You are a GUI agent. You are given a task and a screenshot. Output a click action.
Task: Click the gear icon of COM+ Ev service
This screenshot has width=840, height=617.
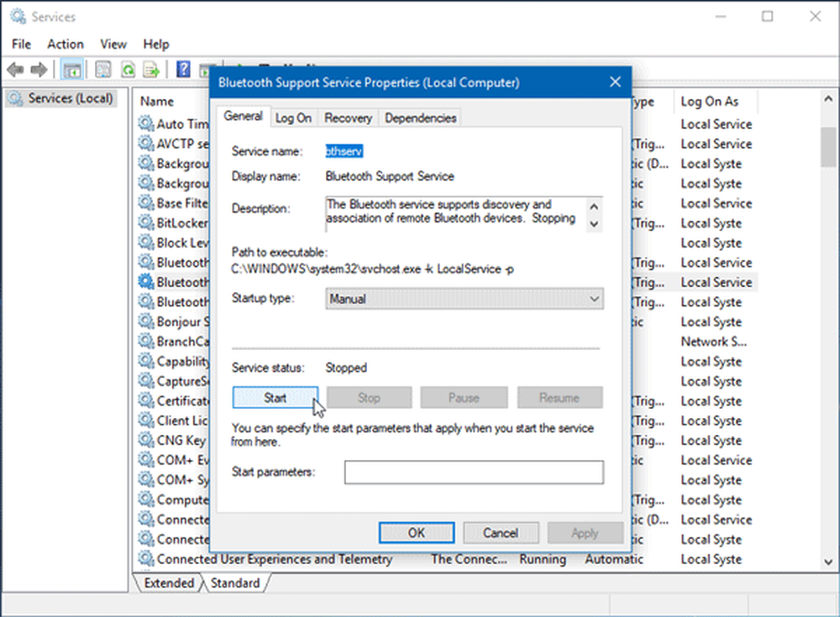pos(145,460)
